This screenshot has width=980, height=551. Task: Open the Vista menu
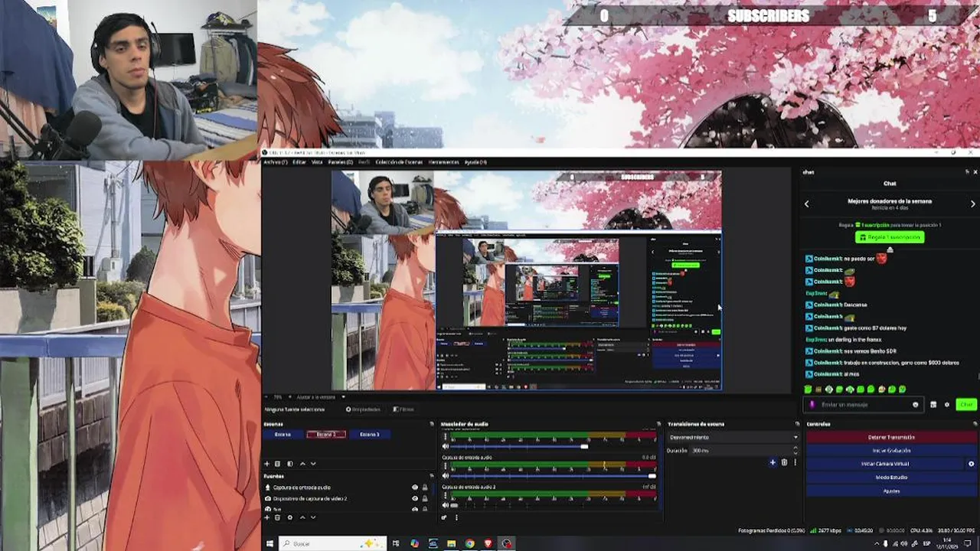tap(317, 162)
